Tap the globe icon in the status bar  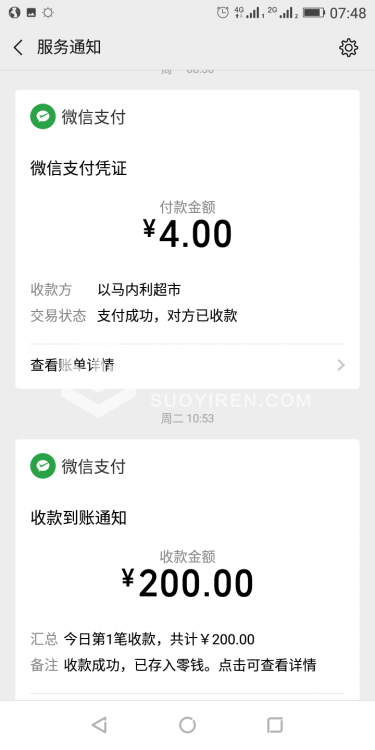tap(14, 13)
